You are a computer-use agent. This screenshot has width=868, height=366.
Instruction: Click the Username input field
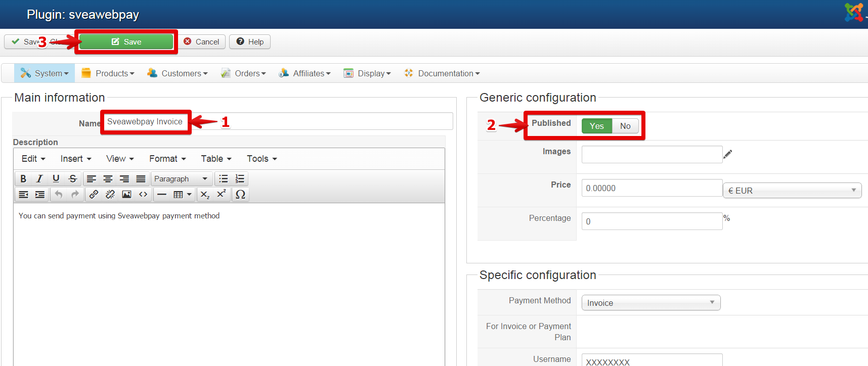click(652, 360)
